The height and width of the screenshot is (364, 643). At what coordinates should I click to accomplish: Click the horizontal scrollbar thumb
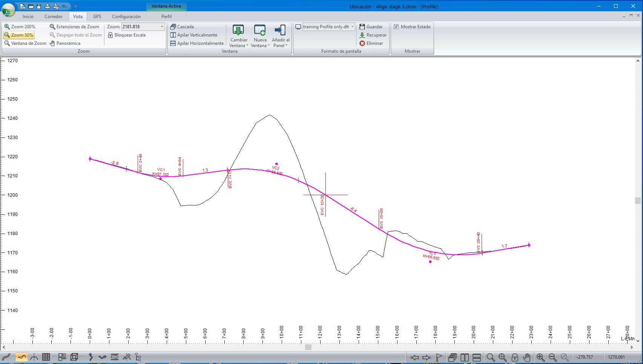coord(308,347)
